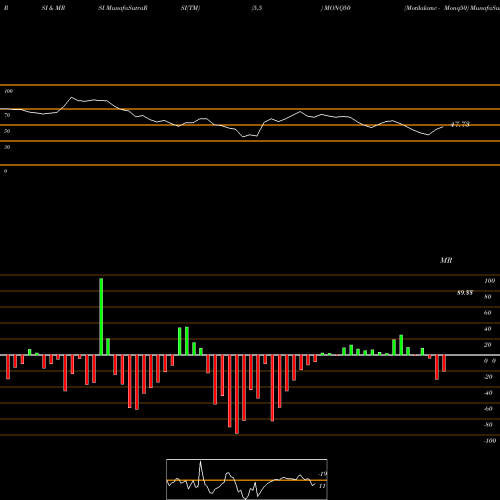Click the MR axis label 40
Screen dimensions: 500x500
point(488,329)
